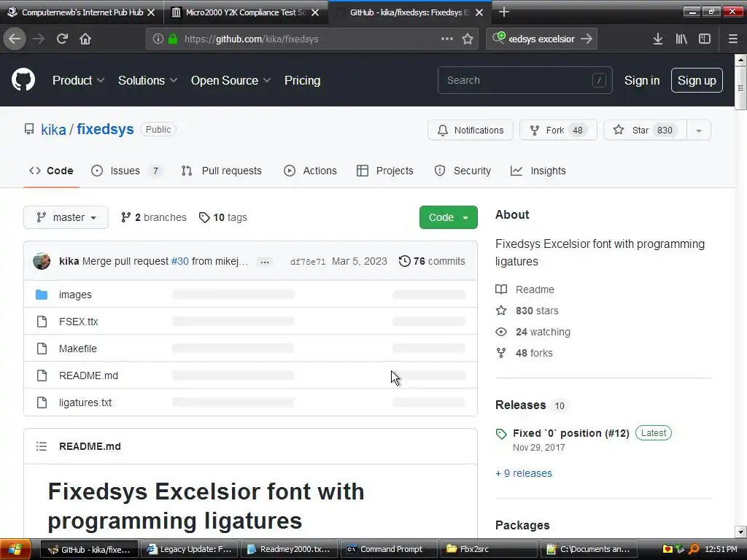Click the ligatures.txt file icon
Screen dimensions: 747x560
click(42, 402)
